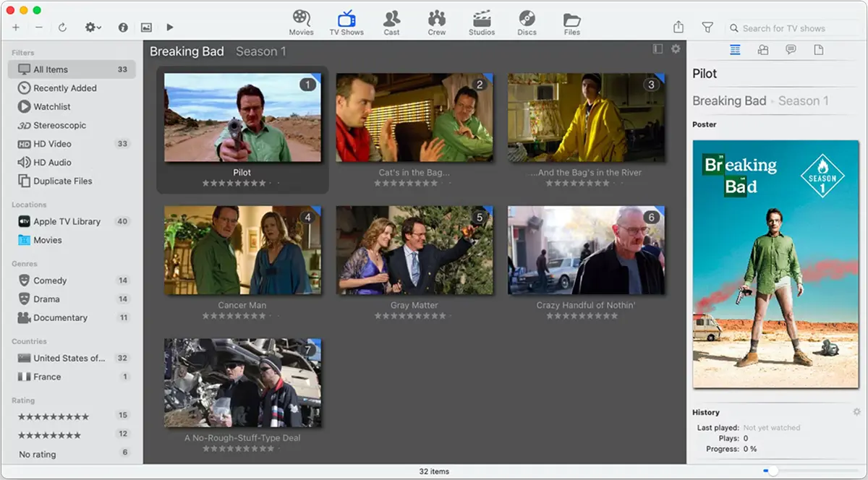
Task: Filter by Comedy genre
Action: click(x=72, y=280)
